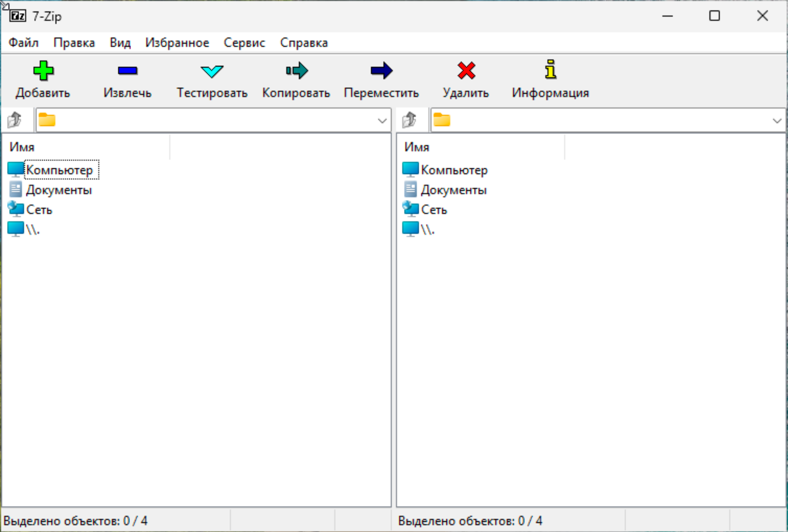Click the left address bar field
This screenshot has width=788, height=532.
pyautogui.click(x=213, y=120)
